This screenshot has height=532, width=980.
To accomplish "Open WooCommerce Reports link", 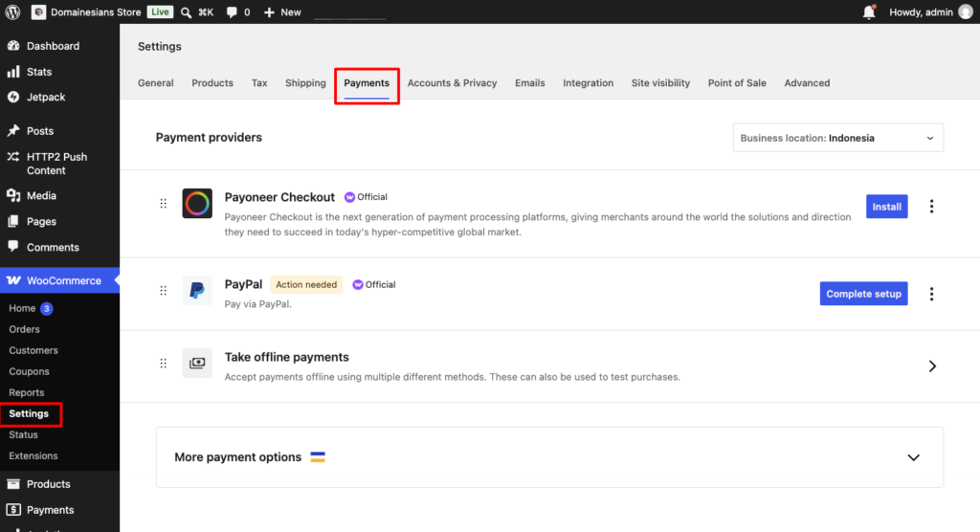I will [26, 392].
